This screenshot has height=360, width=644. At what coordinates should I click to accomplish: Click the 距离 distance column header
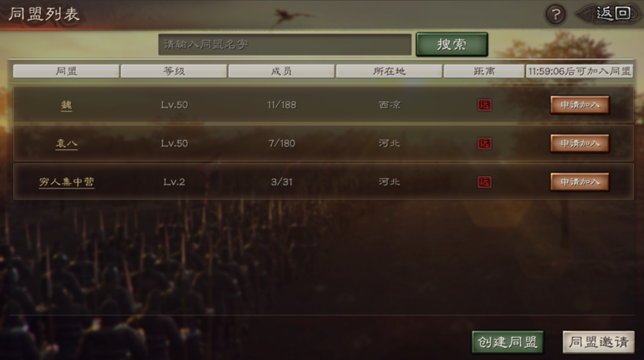[484, 71]
